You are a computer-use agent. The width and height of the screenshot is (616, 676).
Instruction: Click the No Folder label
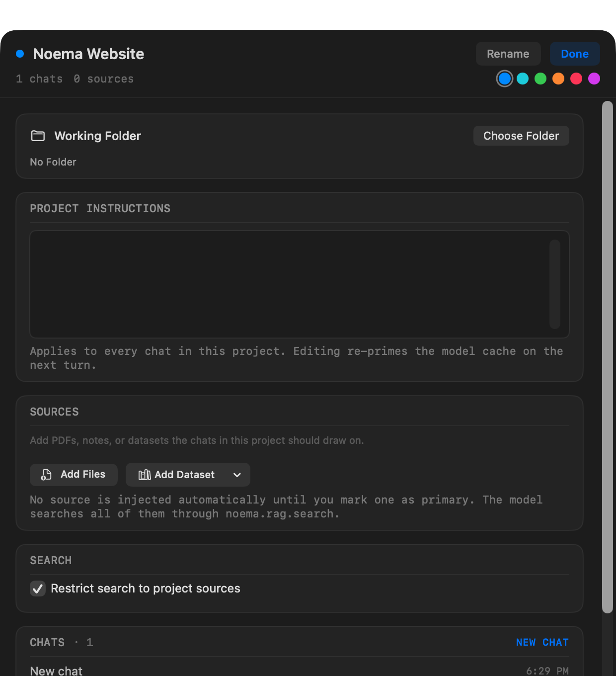pos(53,162)
